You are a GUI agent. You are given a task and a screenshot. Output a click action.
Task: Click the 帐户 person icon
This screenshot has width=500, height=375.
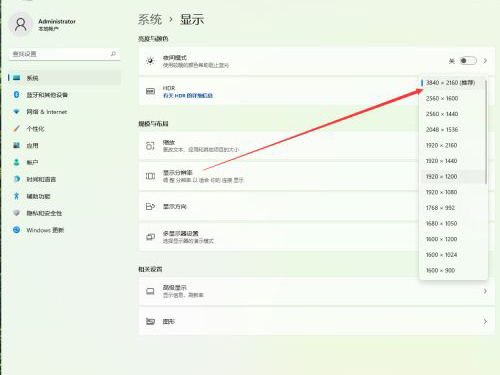click(16, 162)
